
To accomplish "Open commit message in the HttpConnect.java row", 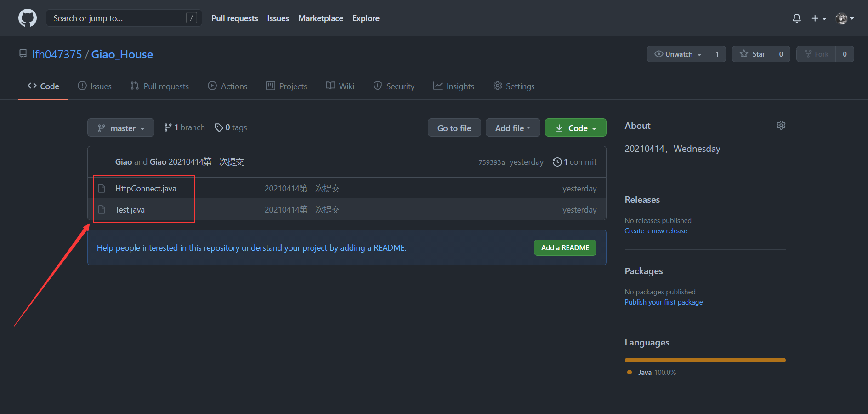I will (x=302, y=189).
